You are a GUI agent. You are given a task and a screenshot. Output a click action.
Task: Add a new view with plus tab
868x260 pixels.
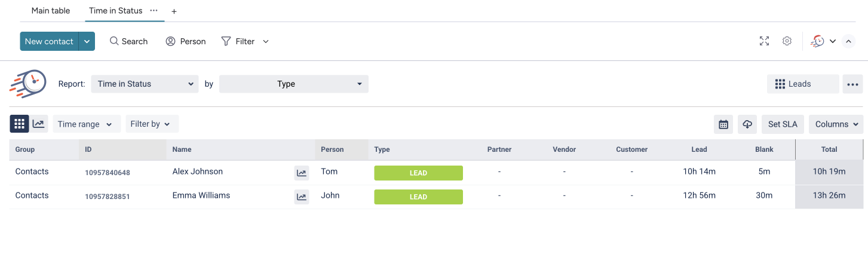[174, 11]
